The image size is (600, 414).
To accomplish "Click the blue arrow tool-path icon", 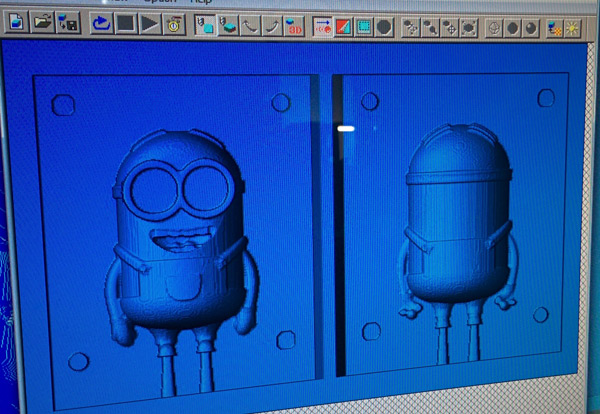I will [323, 27].
